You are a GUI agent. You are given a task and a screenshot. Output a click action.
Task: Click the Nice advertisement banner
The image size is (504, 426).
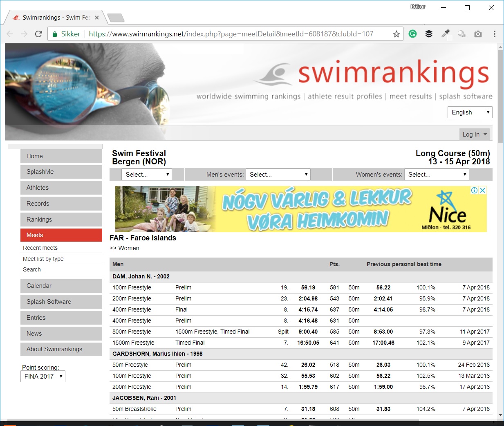(x=300, y=209)
